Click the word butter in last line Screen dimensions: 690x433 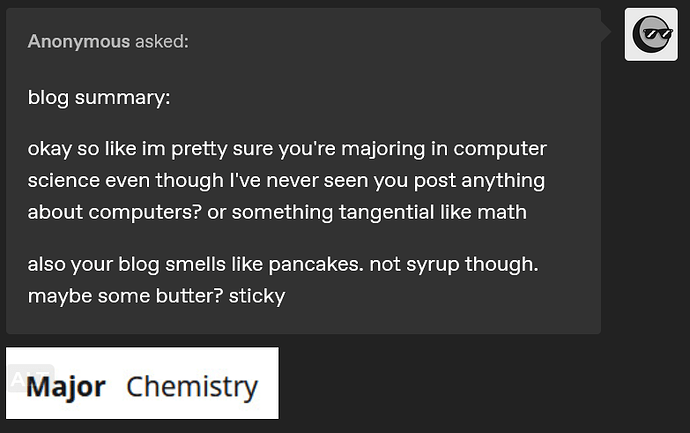tap(190, 296)
